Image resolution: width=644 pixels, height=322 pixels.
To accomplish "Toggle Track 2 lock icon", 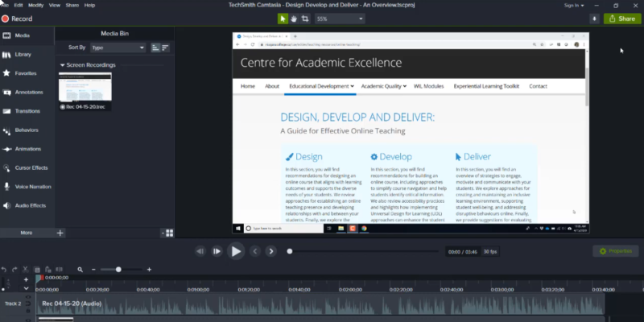I will click(28, 310).
